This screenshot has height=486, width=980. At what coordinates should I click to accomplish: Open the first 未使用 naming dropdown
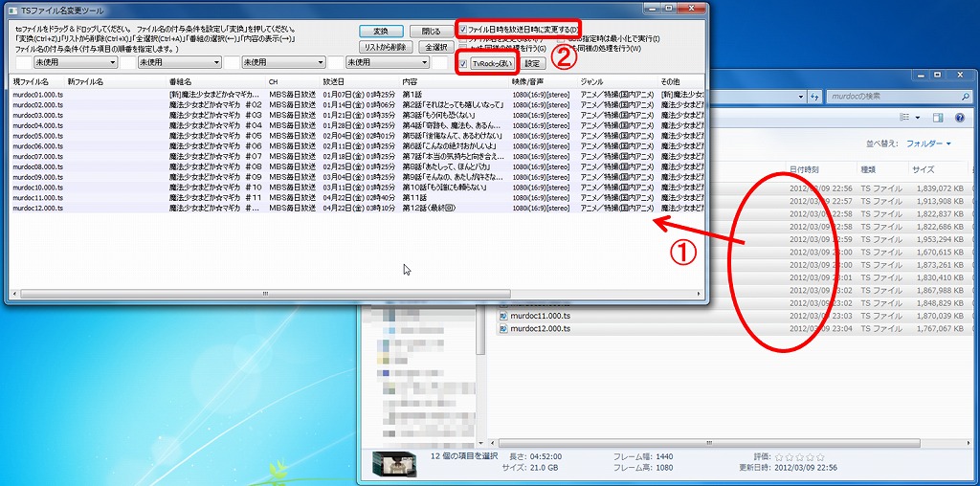(75, 62)
